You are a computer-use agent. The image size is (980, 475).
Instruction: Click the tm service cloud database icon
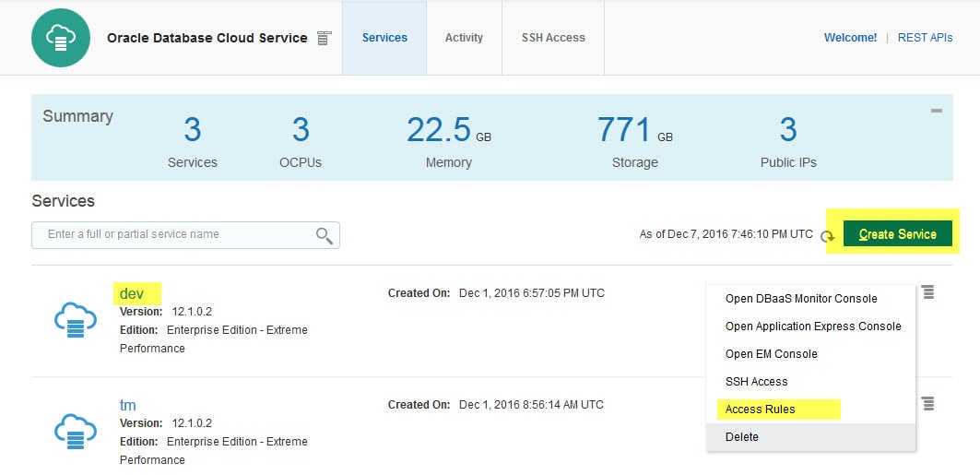coord(76,431)
